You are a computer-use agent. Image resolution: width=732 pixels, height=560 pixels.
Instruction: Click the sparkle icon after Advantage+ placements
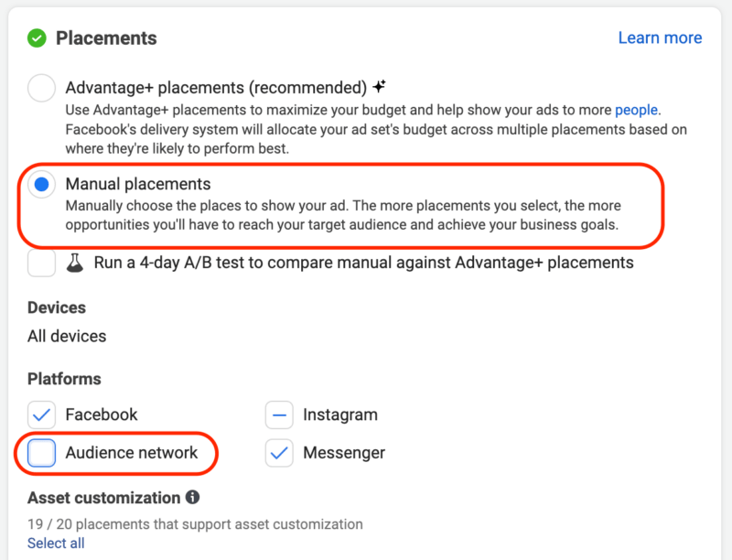[x=379, y=88]
